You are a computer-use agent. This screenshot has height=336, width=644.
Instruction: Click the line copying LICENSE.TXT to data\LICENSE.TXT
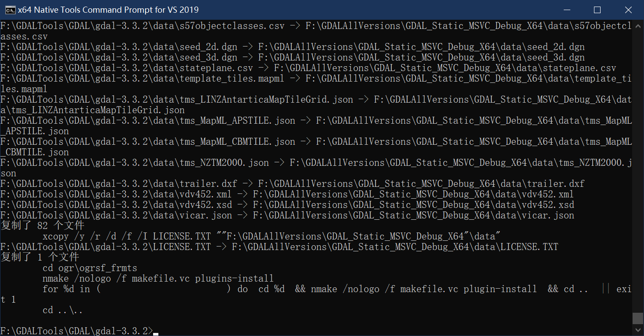click(x=279, y=247)
